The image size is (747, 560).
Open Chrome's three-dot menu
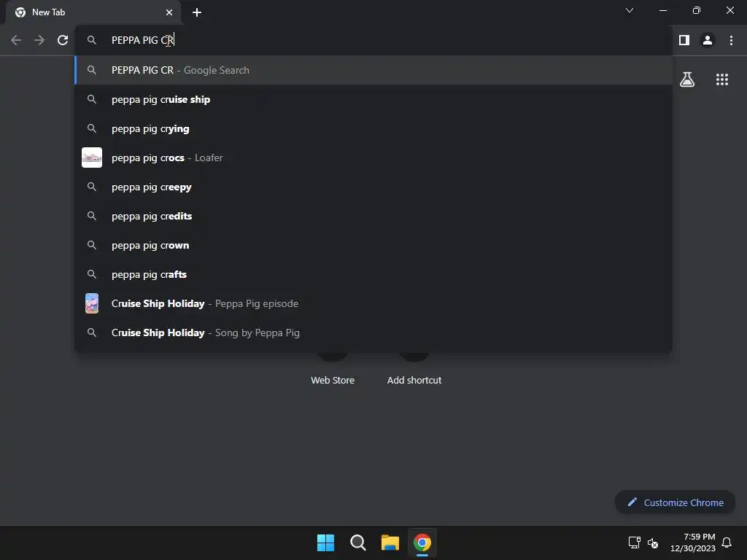731,41
